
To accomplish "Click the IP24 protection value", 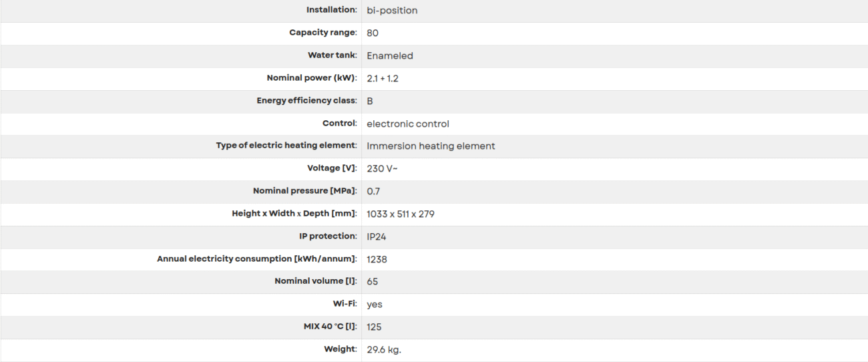I will (x=377, y=236).
